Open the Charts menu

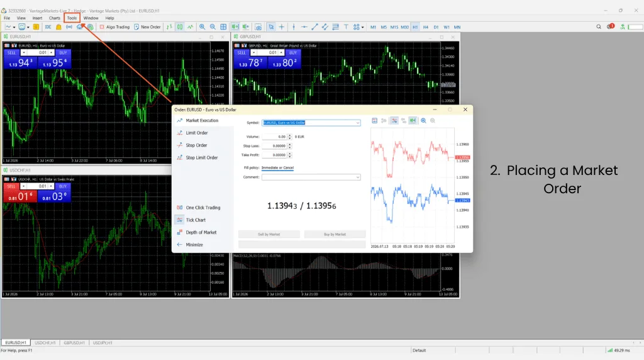click(55, 18)
